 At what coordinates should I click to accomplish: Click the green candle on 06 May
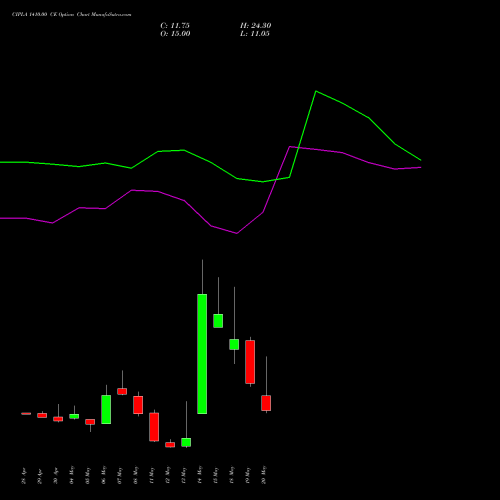point(106,409)
